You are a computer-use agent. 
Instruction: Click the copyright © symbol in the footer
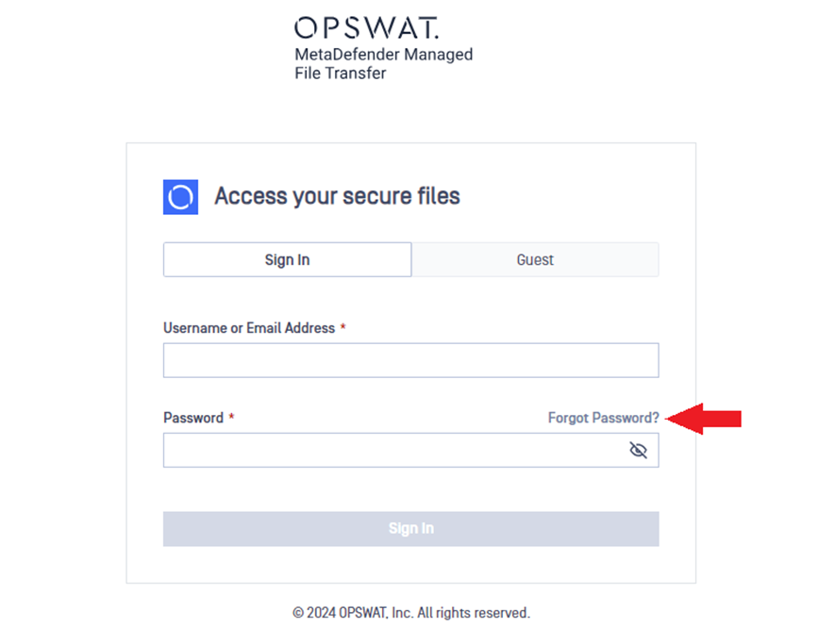tap(298, 613)
